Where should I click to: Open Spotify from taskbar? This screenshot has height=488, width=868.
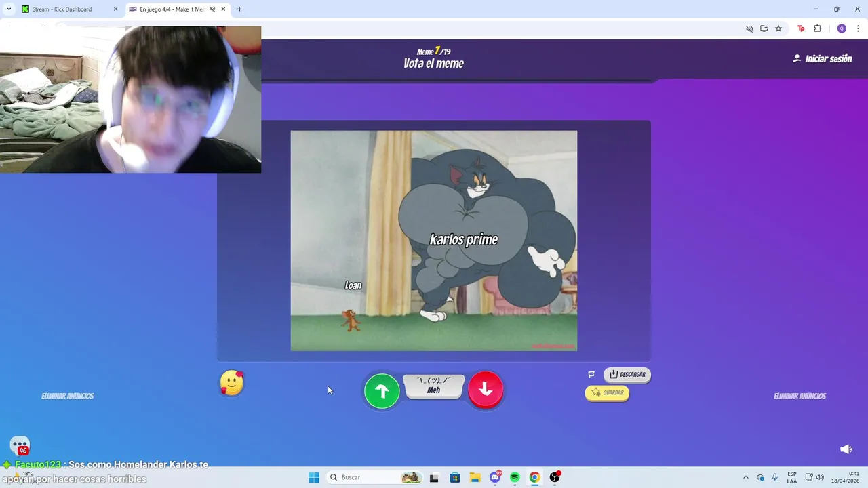[x=515, y=477]
